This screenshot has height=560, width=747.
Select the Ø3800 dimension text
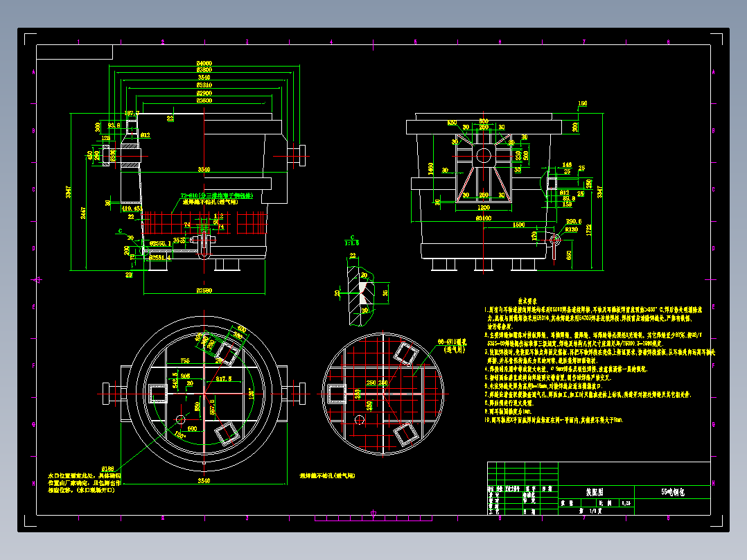click(204, 70)
